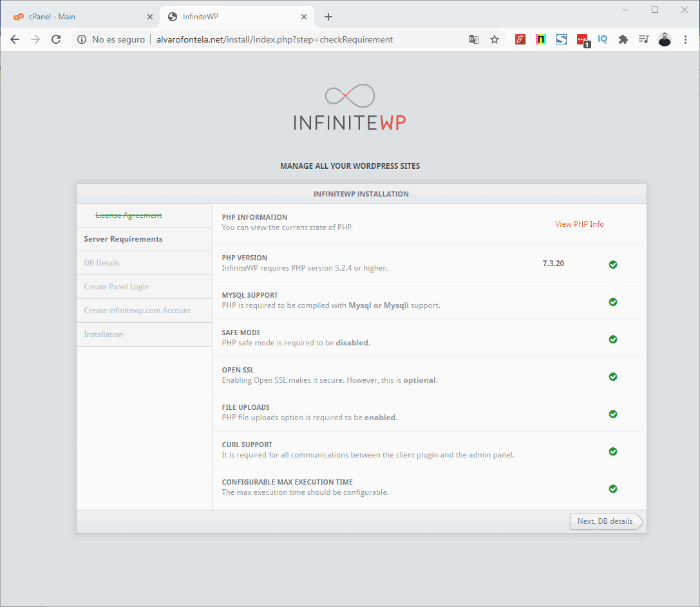Click the music playlist icon in the toolbar
Image resolution: width=700 pixels, height=607 pixels.
click(643, 39)
